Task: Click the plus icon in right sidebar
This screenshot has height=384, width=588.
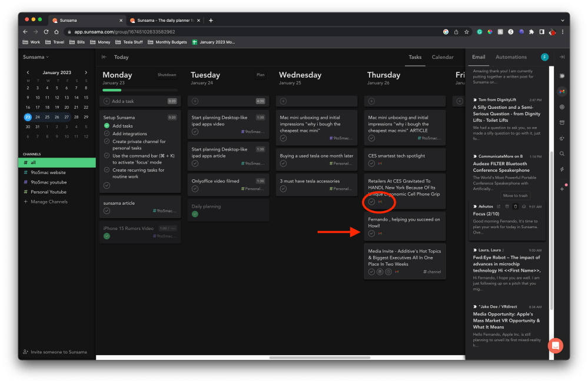Action: pyautogui.click(x=562, y=189)
